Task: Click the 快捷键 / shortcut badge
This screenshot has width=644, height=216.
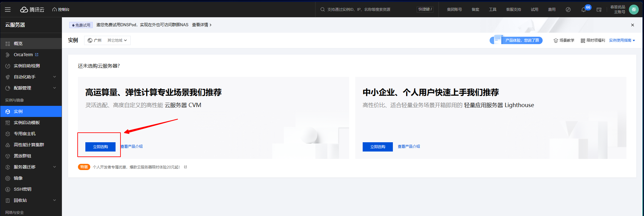Action: (425, 10)
